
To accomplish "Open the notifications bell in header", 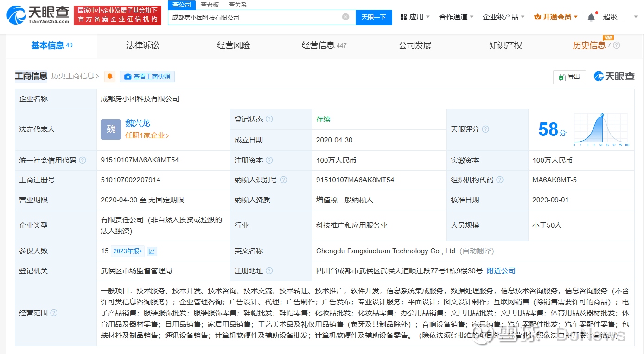I will click(591, 17).
